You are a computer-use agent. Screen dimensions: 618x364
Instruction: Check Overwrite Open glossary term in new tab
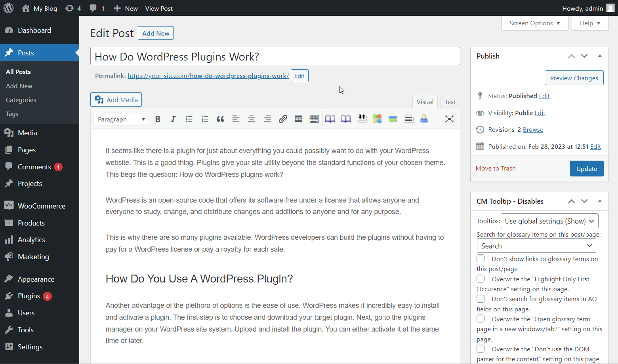(x=481, y=318)
